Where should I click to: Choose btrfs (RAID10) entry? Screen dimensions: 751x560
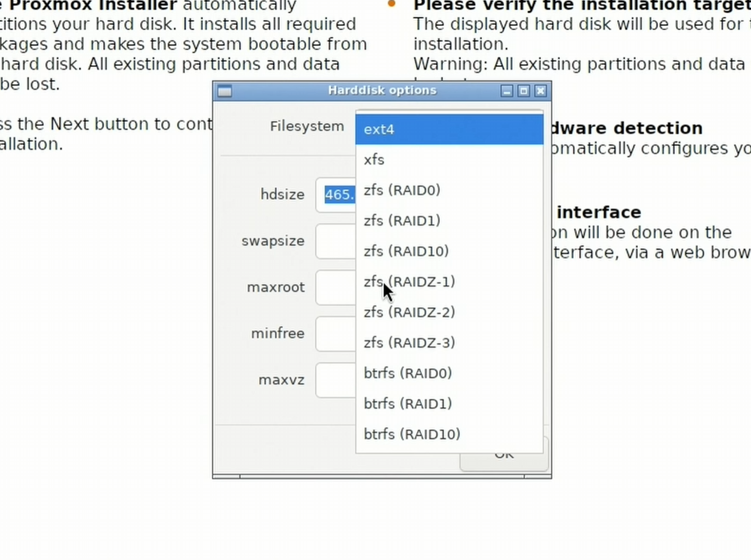449,434
